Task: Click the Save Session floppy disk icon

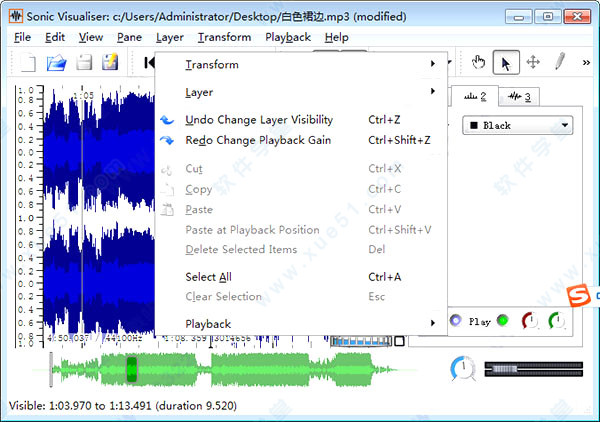Action: (x=83, y=62)
